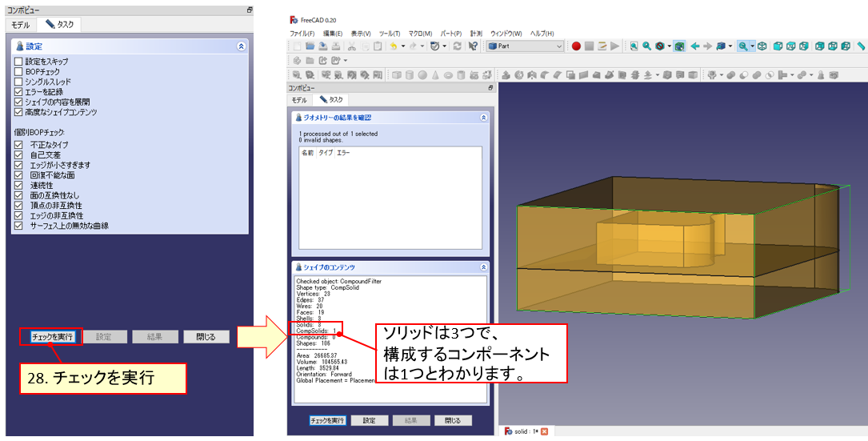Uncheck the 自己交差 checkbox

[x=18, y=154]
